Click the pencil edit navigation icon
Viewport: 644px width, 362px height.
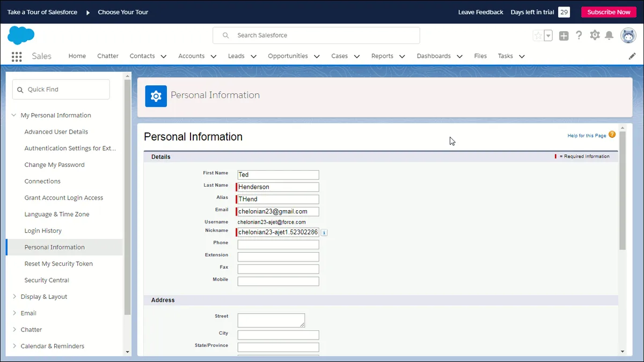click(x=632, y=56)
